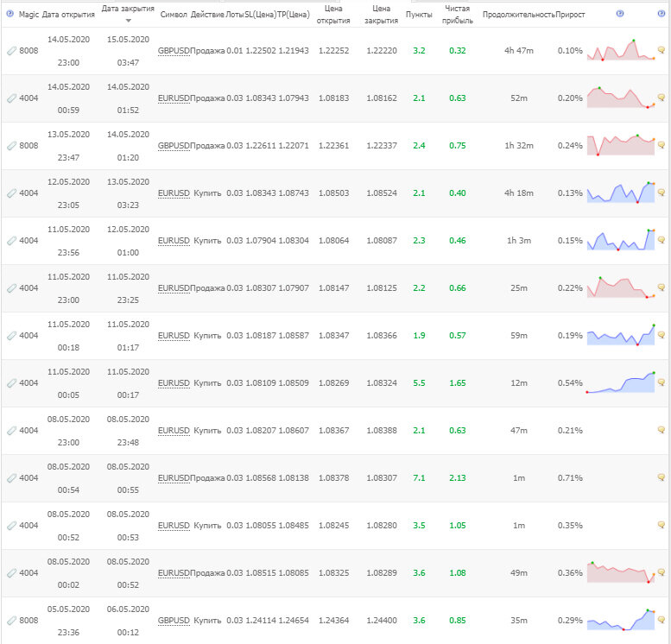Open GBPUSD link in the 0.85 profit row
Viewport: 671px width, 644px height.
point(174,621)
